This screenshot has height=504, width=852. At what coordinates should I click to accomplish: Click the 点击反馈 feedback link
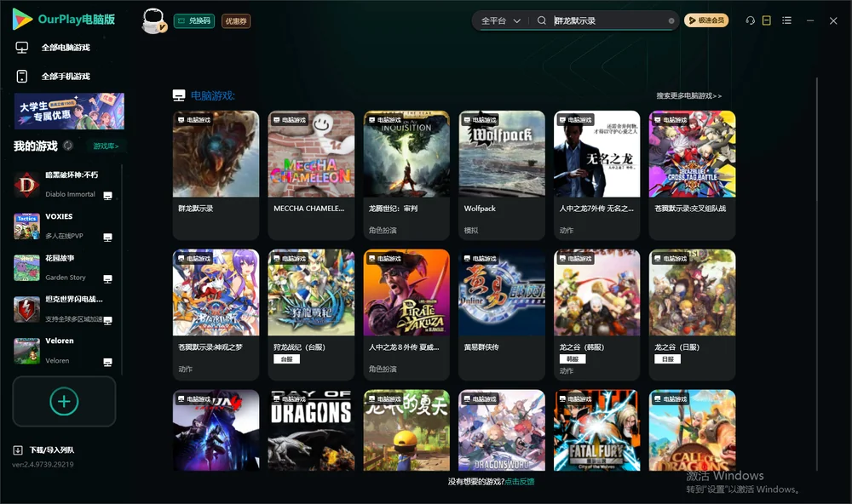pyautogui.click(x=520, y=481)
